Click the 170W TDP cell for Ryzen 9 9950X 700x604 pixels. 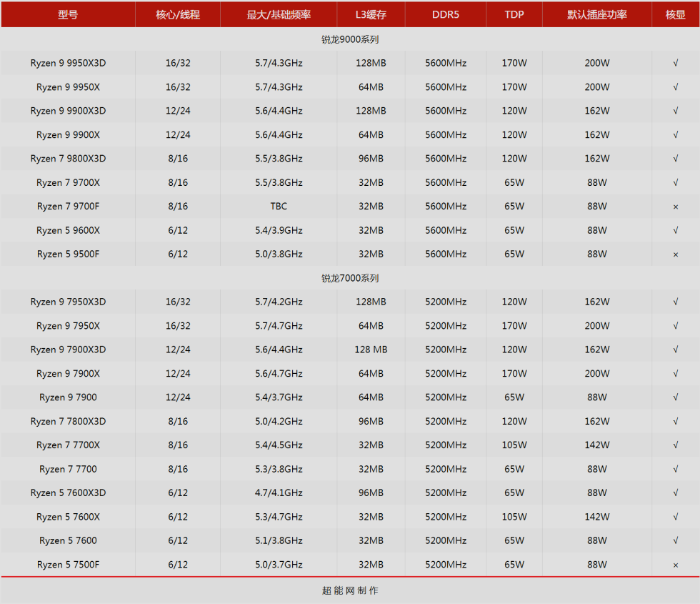514,87
